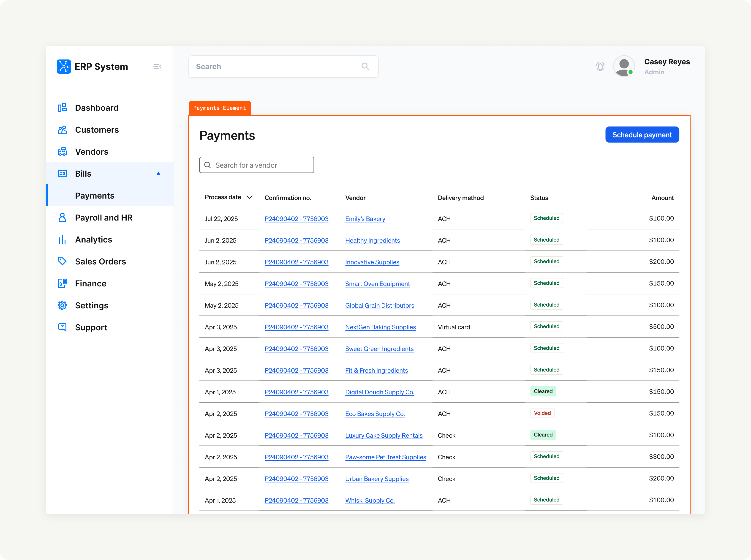The image size is (751, 560).
Task: Open the notifications bell
Action: point(600,66)
